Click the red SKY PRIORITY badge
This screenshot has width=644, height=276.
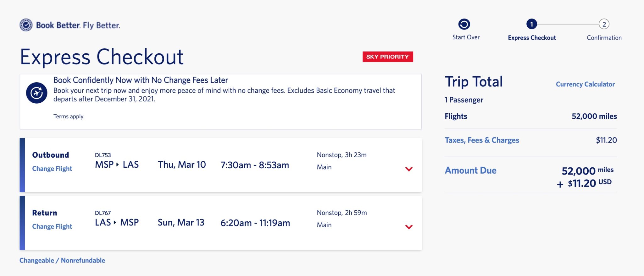387,57
